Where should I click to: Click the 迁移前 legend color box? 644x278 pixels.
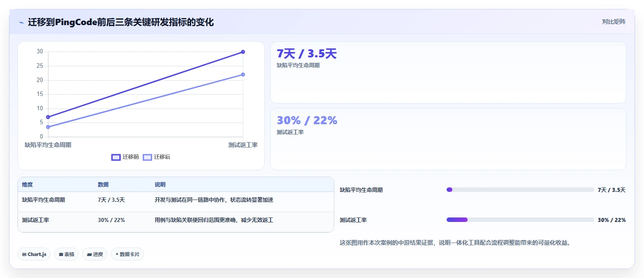[x=116, y=157]
